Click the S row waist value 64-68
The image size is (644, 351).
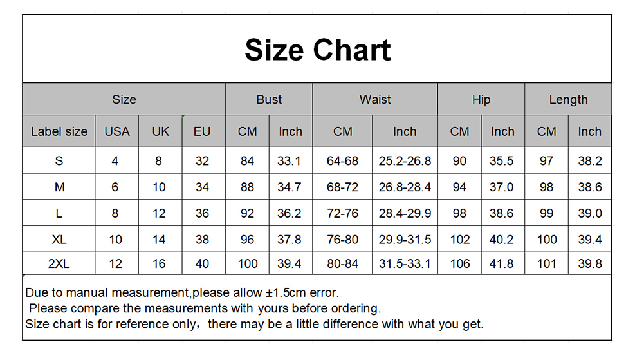pos(342,161)
